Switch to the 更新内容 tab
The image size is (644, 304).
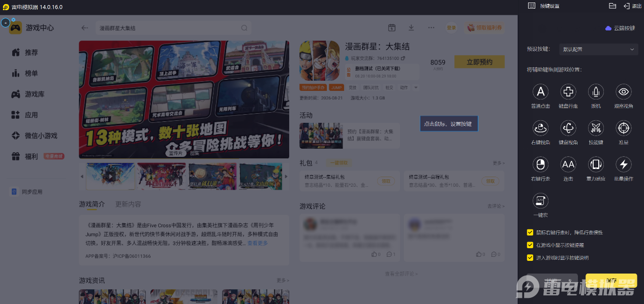(128, 204)
